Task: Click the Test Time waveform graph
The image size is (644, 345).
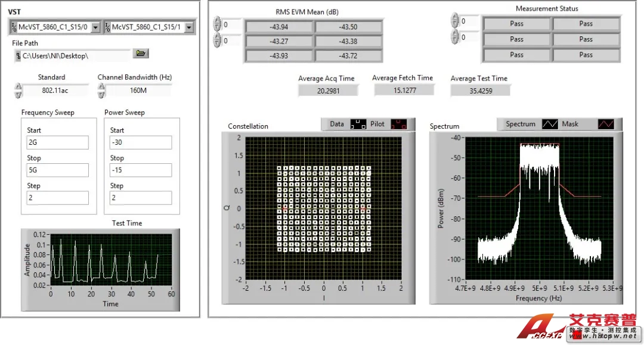Action: point(111,262)
